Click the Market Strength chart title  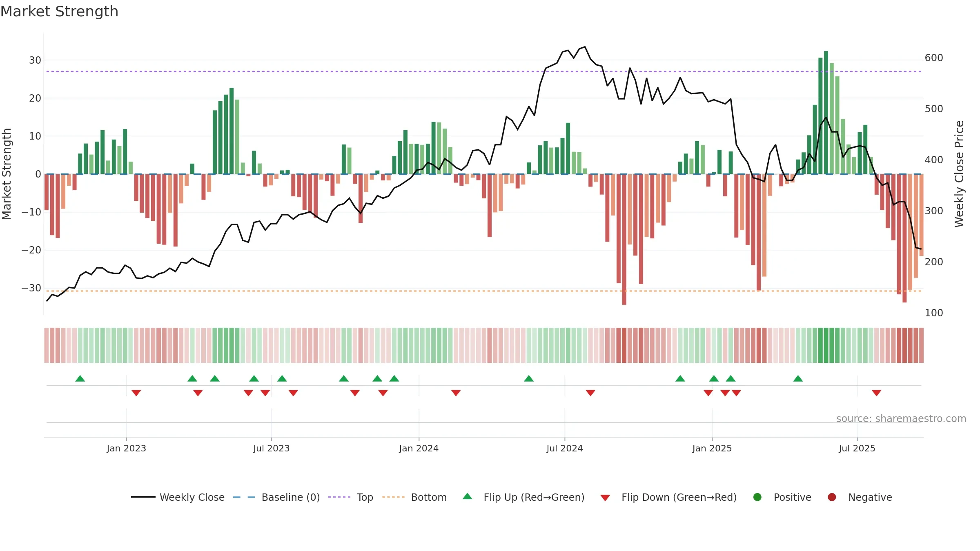tap(59, 11)
